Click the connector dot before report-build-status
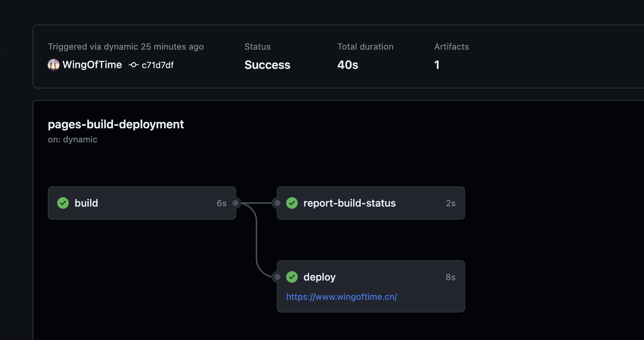Viewport: 644px width, 340px height. point(277,203)
